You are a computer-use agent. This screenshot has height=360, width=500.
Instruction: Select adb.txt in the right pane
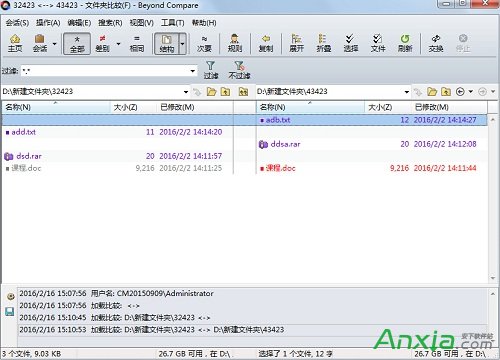(372, 120)
